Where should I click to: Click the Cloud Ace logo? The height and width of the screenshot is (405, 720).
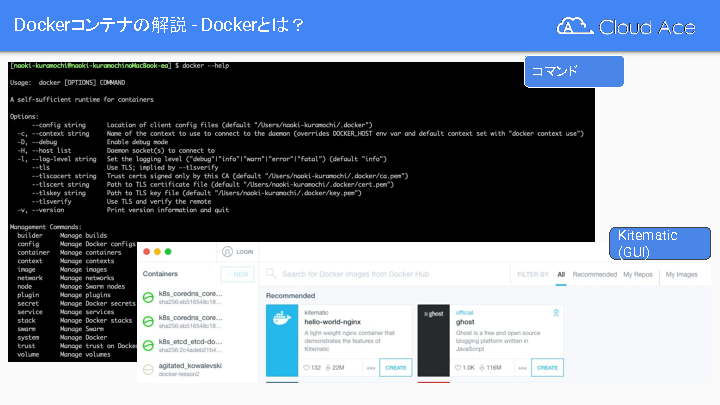pos(626,27)
